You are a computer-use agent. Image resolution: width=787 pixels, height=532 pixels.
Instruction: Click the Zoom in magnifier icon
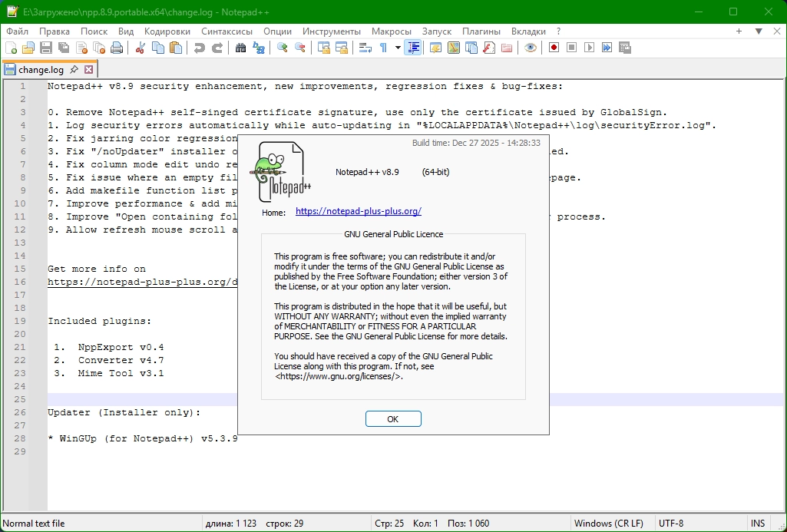click(282, 48)
